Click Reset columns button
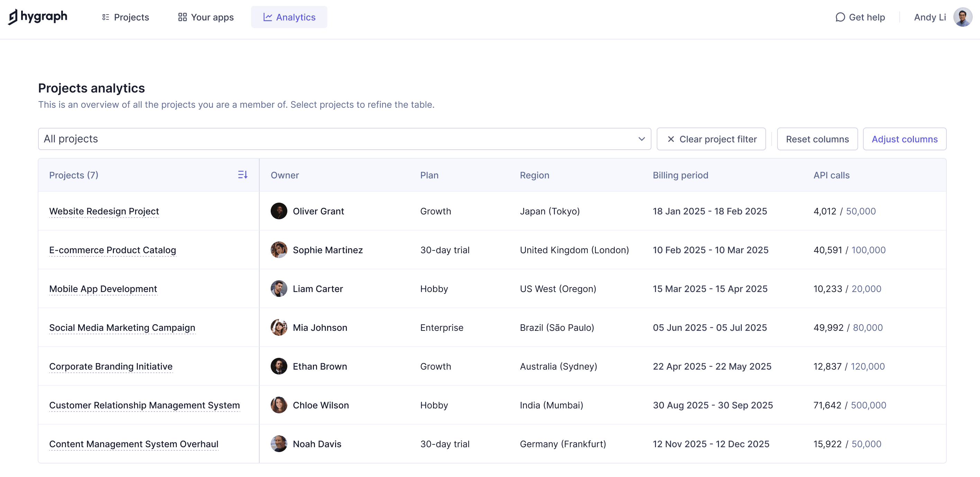This screenshot has height=477, width=980. coord(817,139)
